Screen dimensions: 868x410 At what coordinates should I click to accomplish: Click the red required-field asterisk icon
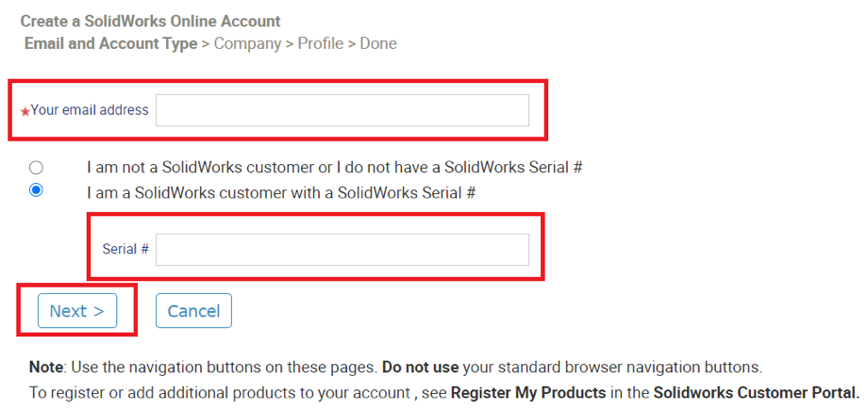point(25,111)
